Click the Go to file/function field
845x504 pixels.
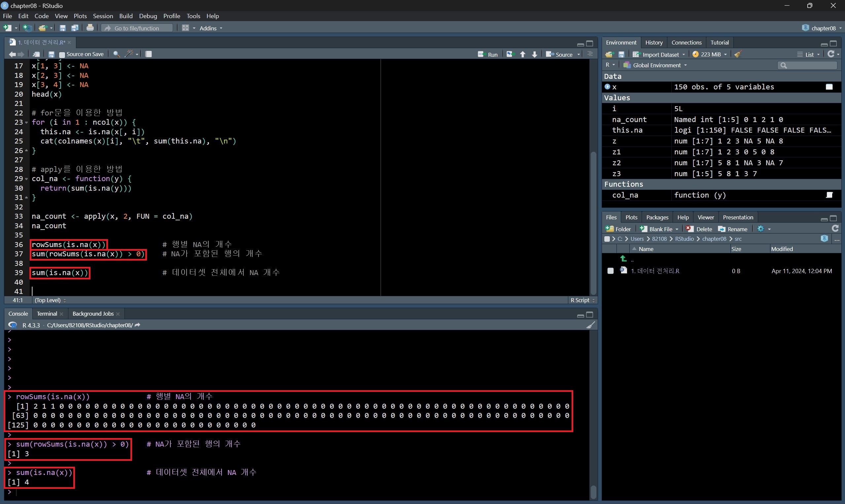point(137,28)
